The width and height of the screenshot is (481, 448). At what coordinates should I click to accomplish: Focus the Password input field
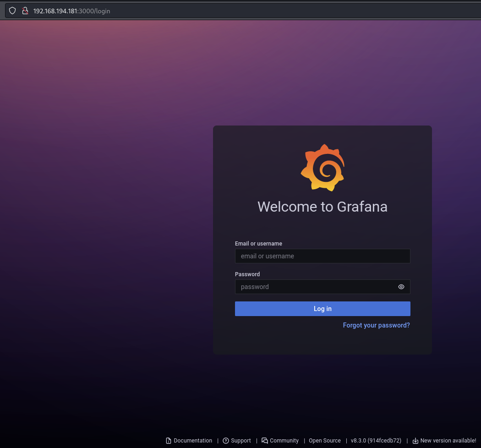tap(315, 287)
